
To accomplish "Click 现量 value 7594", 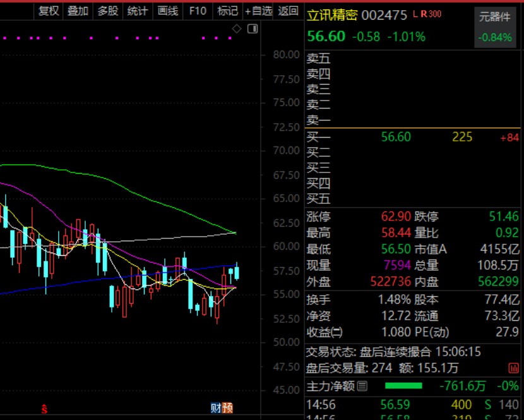I will (x=397, y=265).
